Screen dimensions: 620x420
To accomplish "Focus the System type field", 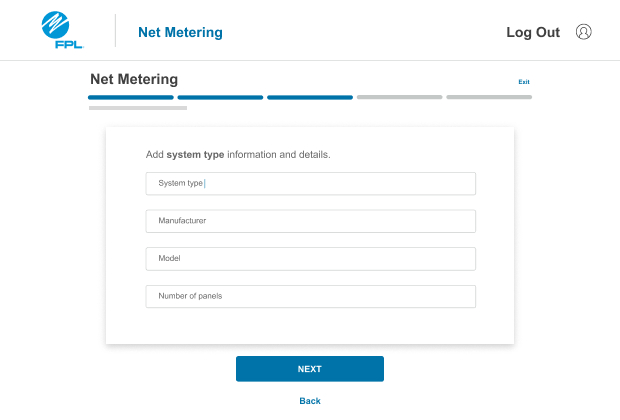I will 310,184.
